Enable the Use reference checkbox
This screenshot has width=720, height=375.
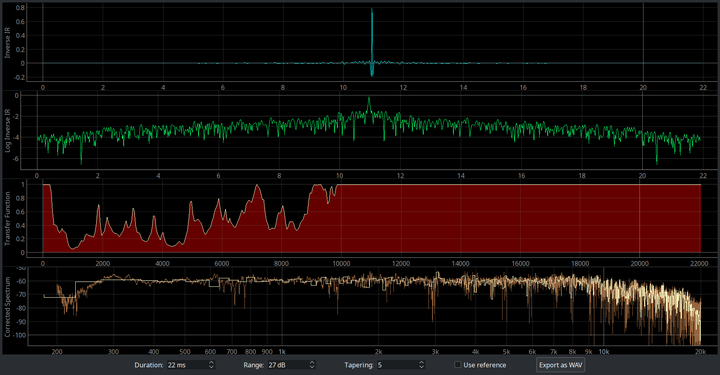pyautogui.click(x=457, y=365)
